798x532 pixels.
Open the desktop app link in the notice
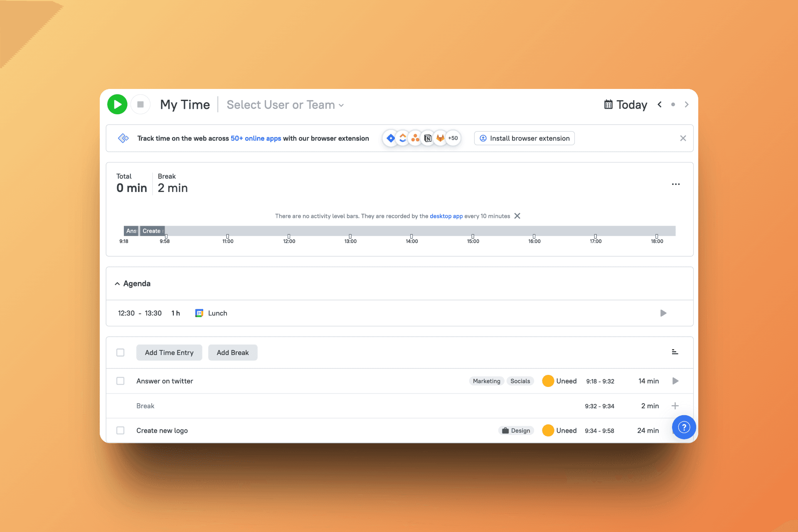coord(446,216)
